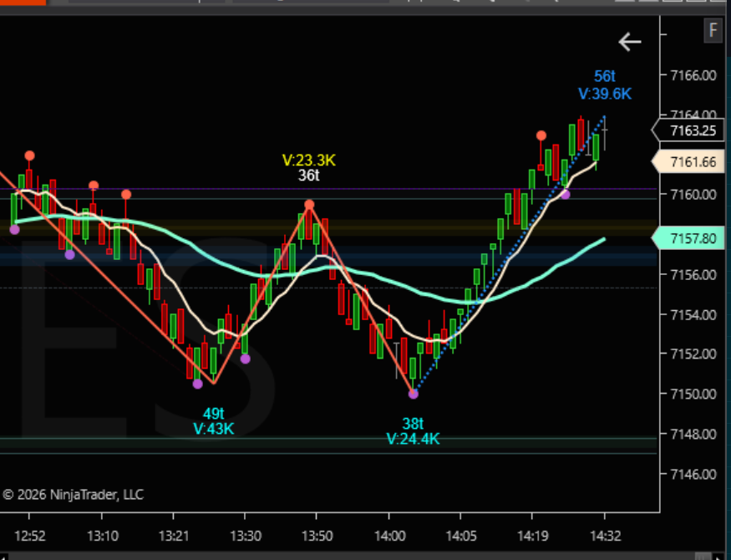731x560 pixels.
Task: Click the 7156.00 price axis label
Action: (693, 275)
